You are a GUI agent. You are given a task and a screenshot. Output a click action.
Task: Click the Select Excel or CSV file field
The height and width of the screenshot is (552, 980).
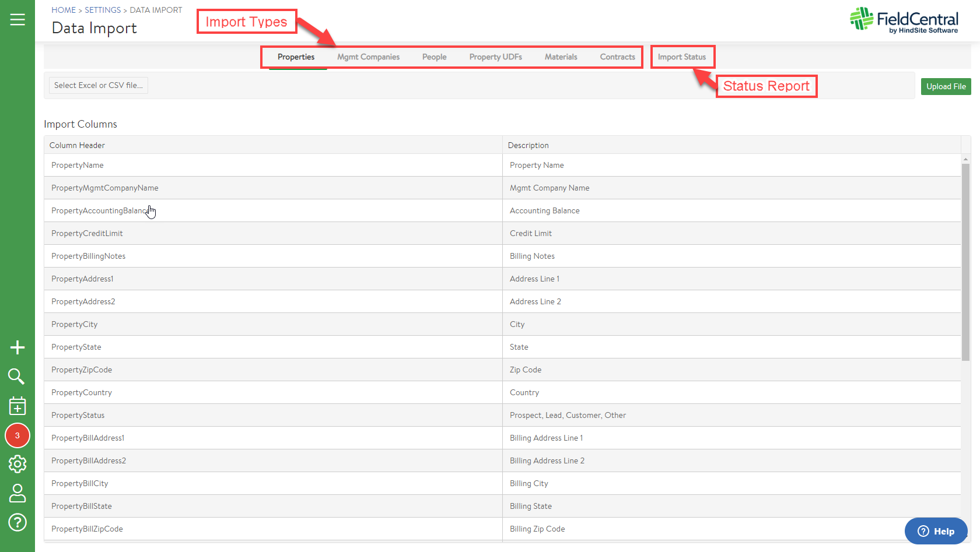click(98, 85)
